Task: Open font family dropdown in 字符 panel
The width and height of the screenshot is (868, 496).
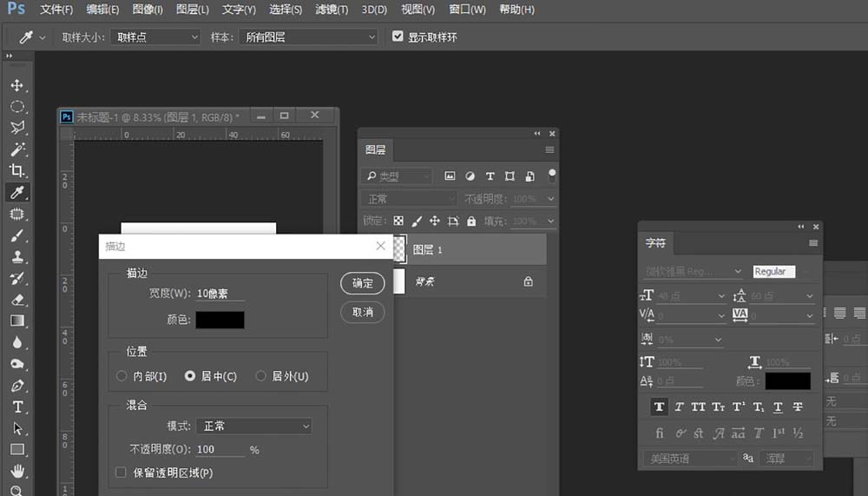Action: tap(693, 271)
